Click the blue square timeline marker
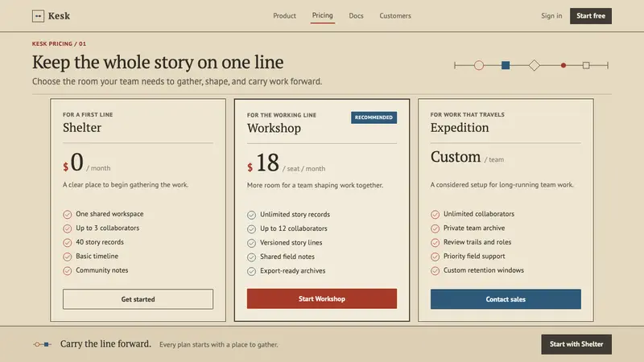The width and height of the screenshot is (644, 362). (506, 65)
